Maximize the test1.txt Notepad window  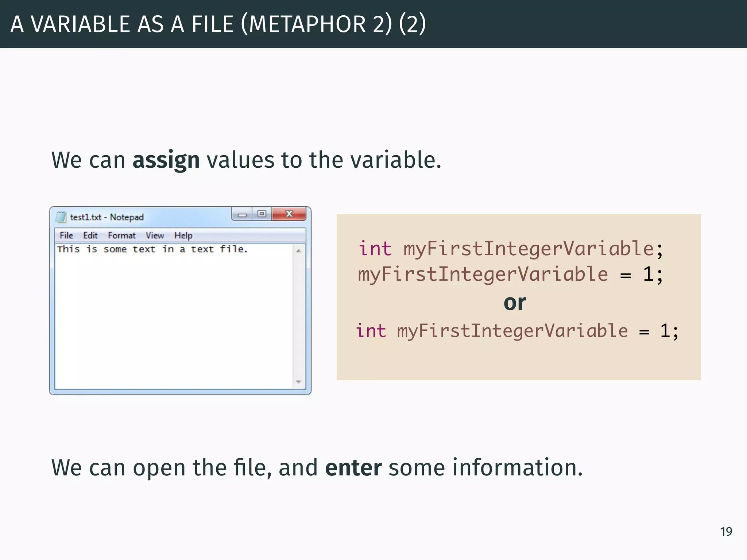[x=262, y=214]
